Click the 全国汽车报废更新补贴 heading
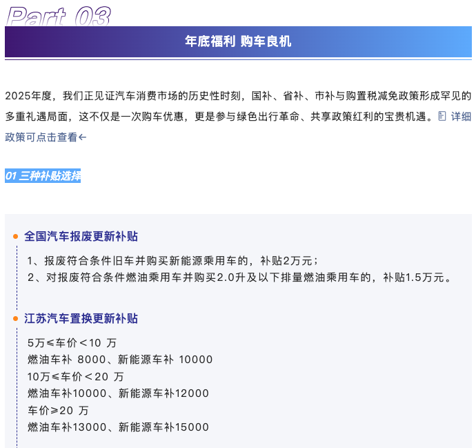 [81, 236]
